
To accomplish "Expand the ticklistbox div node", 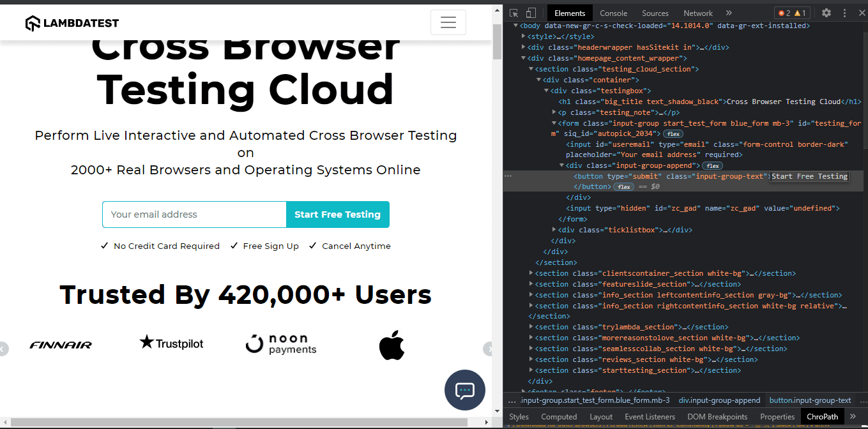I will pos(554,230).
